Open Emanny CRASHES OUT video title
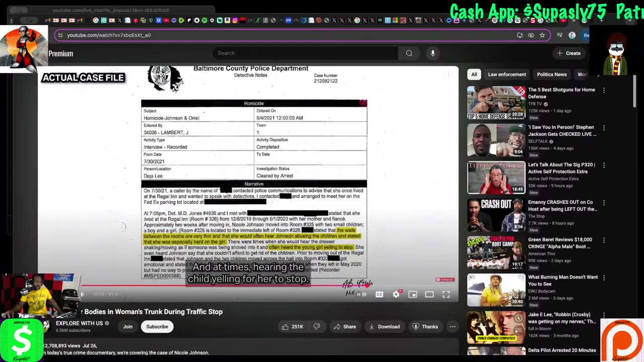The height and width of the screenshot is (362, 644). coord(562,206)
